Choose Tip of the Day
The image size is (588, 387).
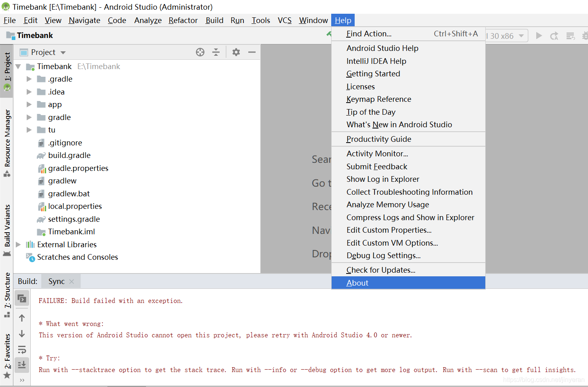408,112
